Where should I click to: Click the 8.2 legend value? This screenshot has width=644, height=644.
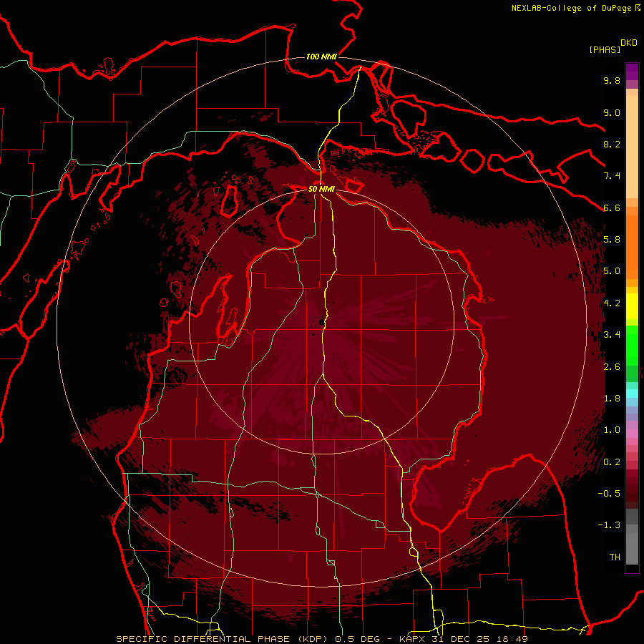point(612,144)
